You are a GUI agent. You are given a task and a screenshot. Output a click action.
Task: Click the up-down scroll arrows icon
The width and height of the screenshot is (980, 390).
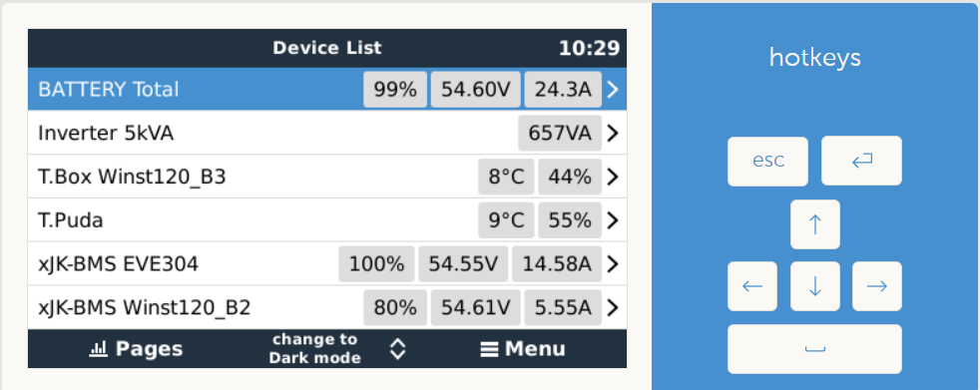(x=397, y=349)
